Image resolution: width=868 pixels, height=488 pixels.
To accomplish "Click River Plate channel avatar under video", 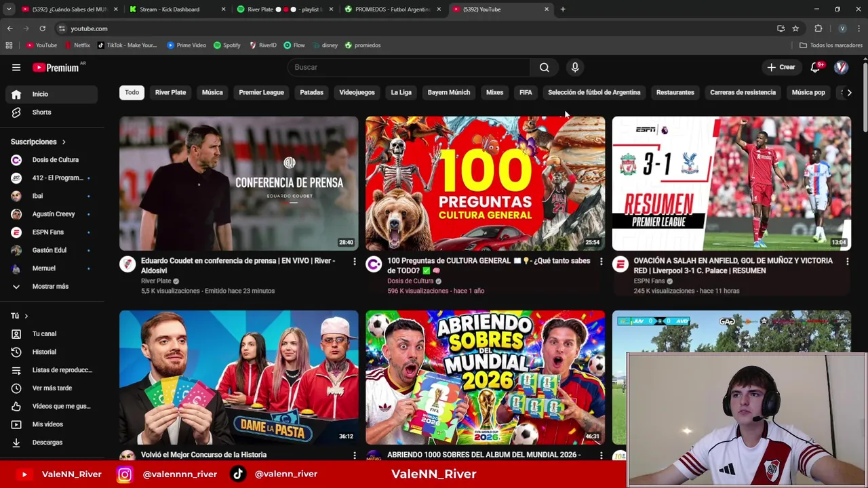I will tap(127, 264).
